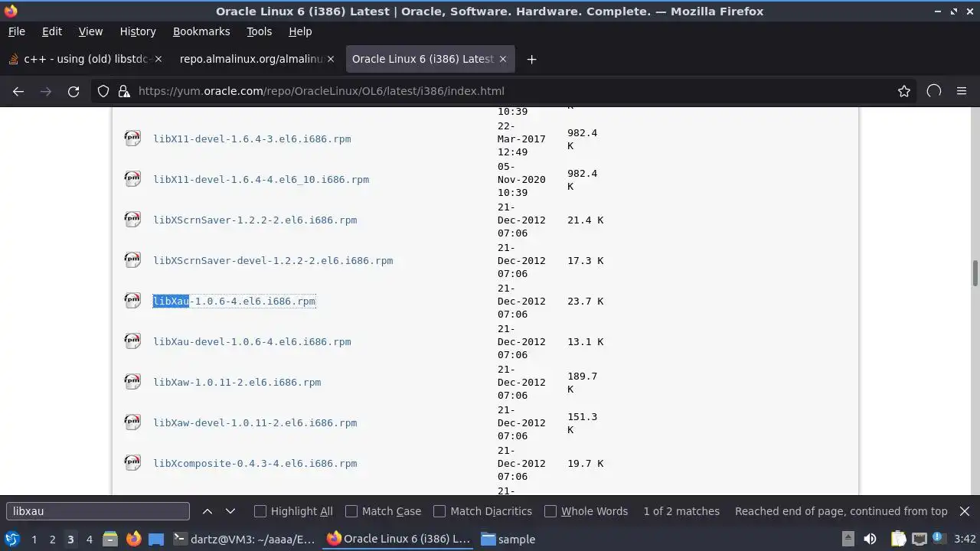Close the repo.almalinux.org tab
Viewport: 980px width, 551px height.
pyautogui.click(x=331, y=59)
